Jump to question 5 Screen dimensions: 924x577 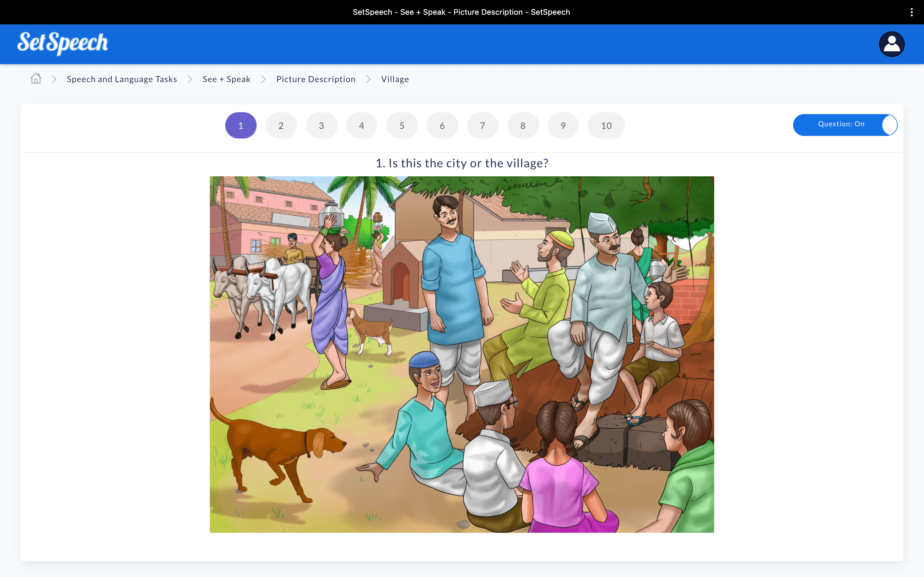click(x=402, y=125)
